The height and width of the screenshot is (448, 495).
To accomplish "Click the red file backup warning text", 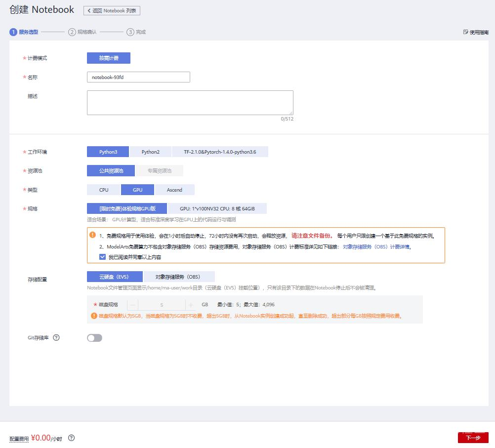I will coord(312,236).
